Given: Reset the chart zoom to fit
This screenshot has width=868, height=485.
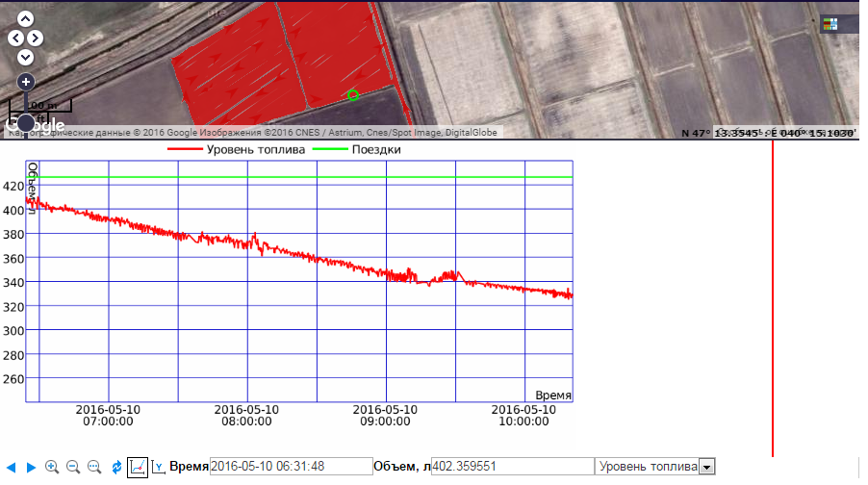Looking at the screenshot, I should pos(94,467).
